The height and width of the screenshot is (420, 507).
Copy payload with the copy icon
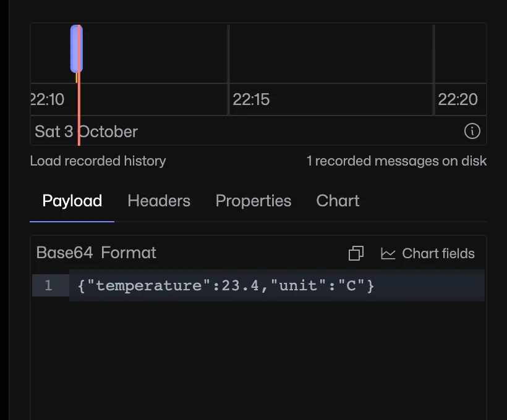click(x=356, y=253)
